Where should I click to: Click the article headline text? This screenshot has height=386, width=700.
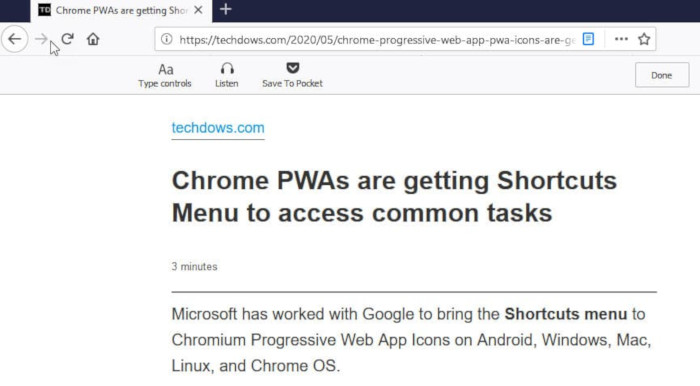click(x=394, y=196)
